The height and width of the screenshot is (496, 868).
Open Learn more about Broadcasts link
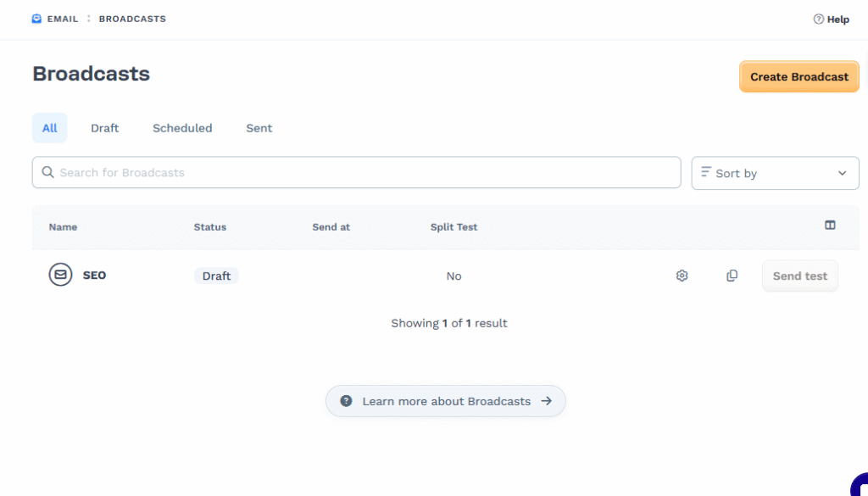446,401
